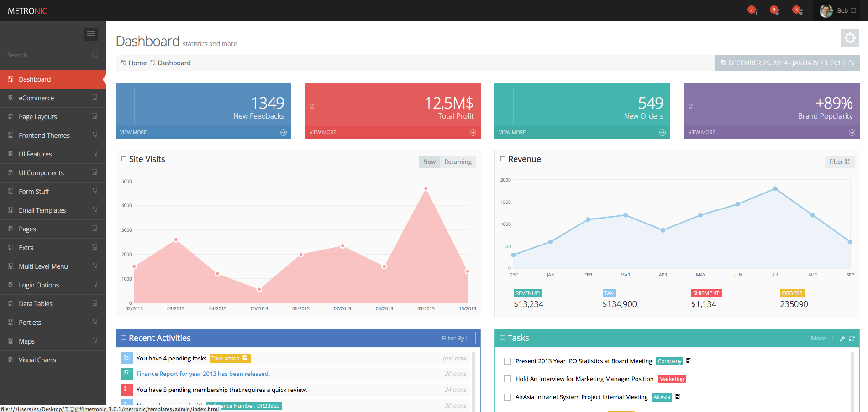The image size is (868, 412).
Task: Tick the AirAsia Intranet meeting checkbox
Action: (x=507, y=397)
